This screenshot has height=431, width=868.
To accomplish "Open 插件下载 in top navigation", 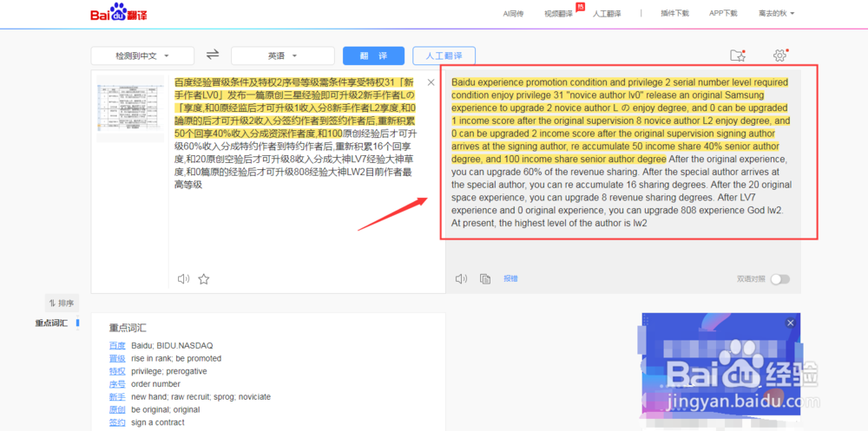I will (674, 13).
